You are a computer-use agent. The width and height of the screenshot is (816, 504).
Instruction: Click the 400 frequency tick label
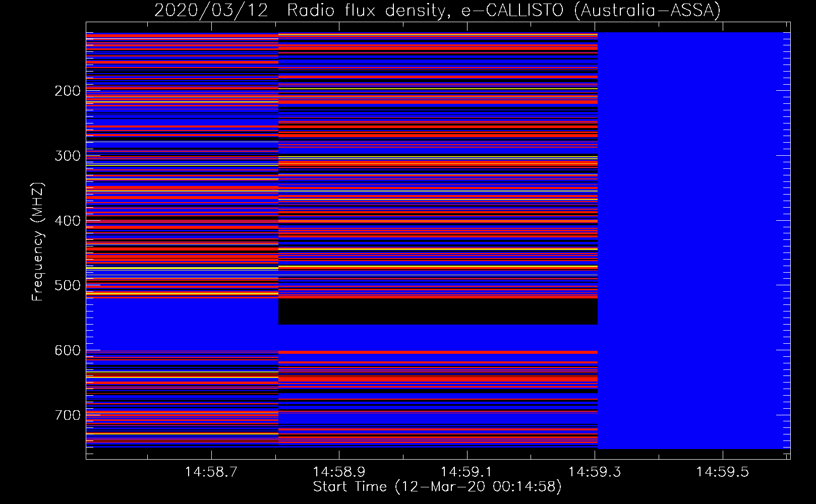[68, 221]
